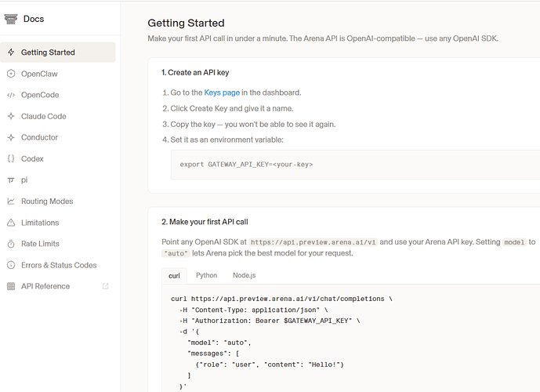Open the API Reference link
The height and width of the screenshot is (392, 540).
(x=58, y=286)
